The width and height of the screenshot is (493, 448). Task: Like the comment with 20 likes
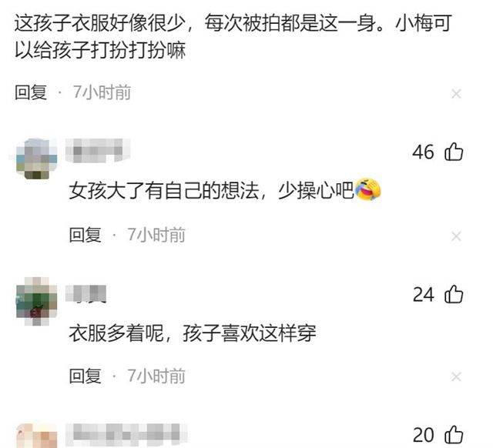454,435
